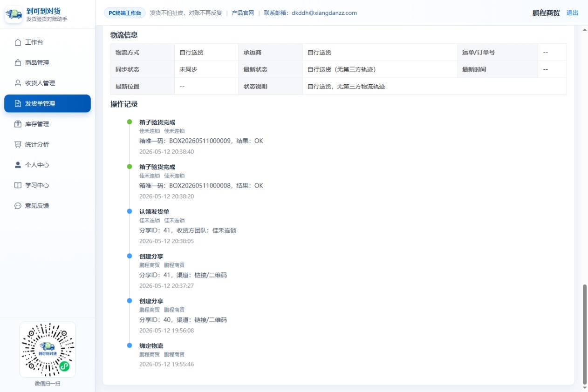Click blue dot beside 认领发货单
This screenshot has width=588, height=392.
130,211
